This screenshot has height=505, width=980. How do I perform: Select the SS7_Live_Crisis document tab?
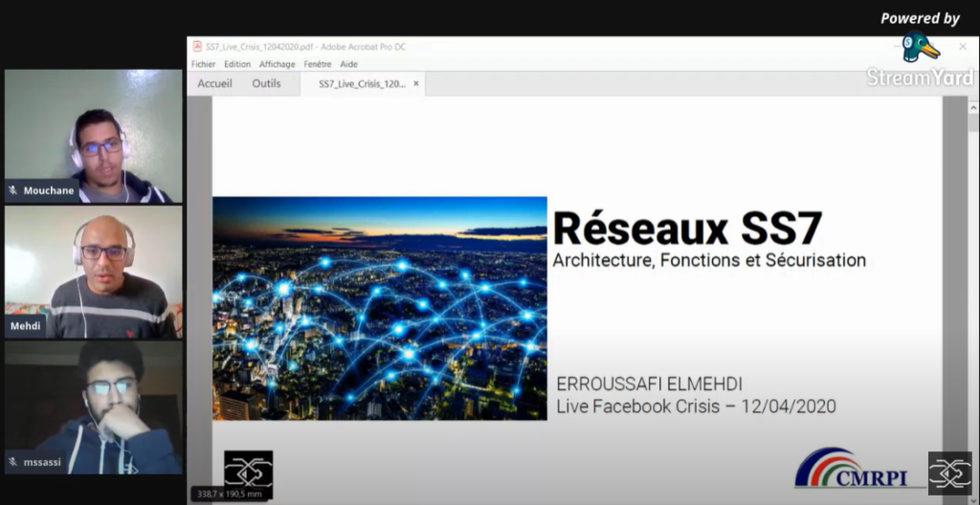click(x=362, y=84)
